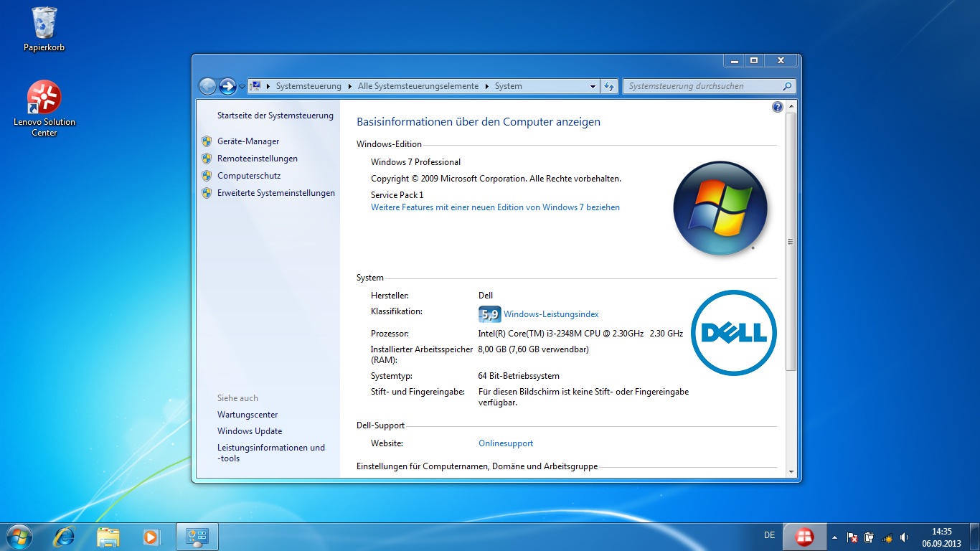Open Windows Explorer from the taskbar
This screenshot has width=980, height=551.
click(108, 536)
